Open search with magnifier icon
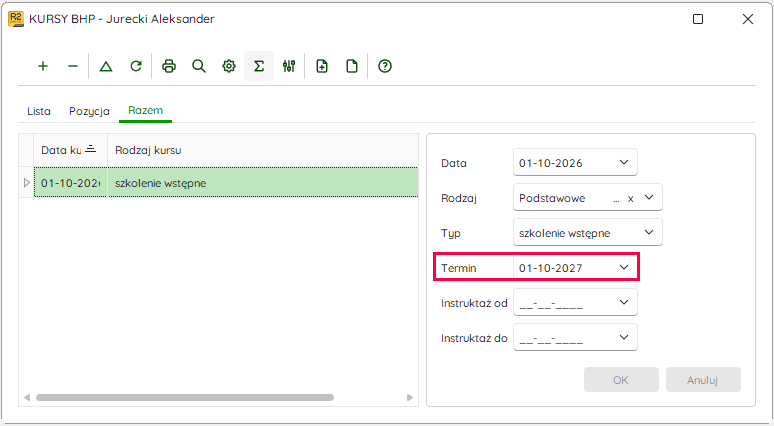This screenshot has width=774, height=426. pyautogui.click(x=199, y=66)
